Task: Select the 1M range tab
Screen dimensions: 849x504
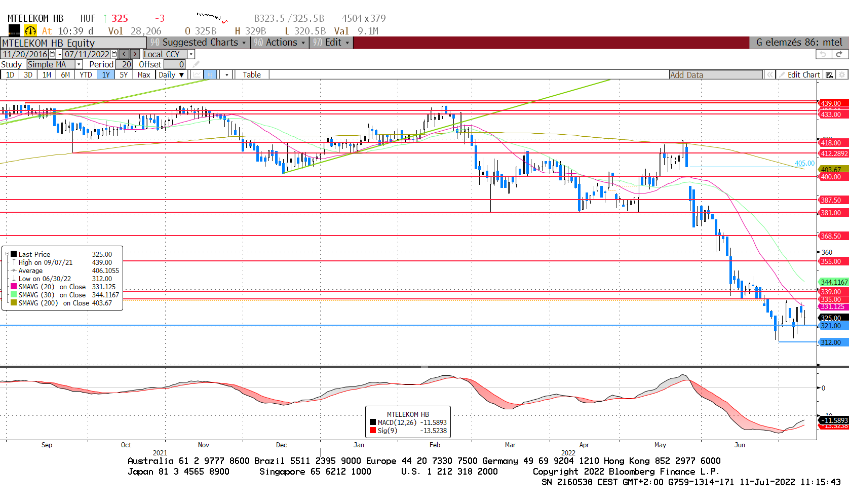Action: coord(47,75)
